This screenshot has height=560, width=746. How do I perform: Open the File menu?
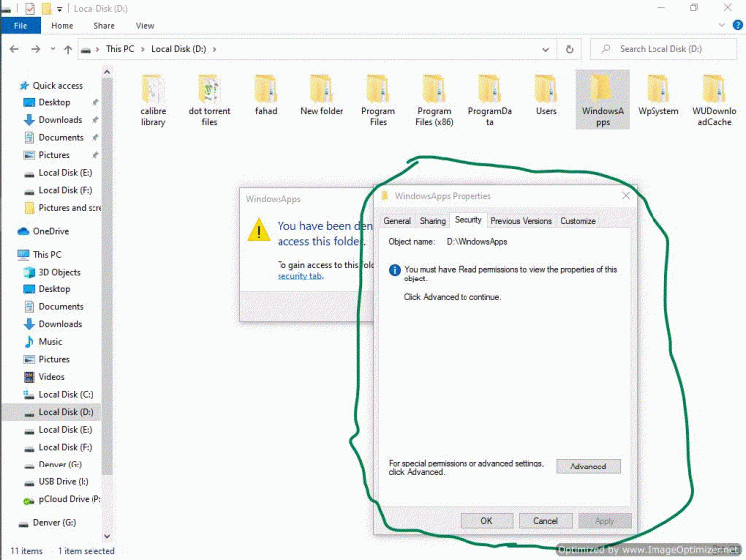(x=21, y=26)
